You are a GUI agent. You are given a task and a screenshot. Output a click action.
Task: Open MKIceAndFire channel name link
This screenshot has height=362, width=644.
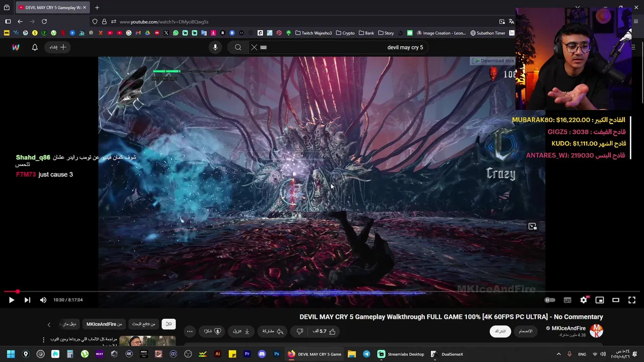pos(569,328)
